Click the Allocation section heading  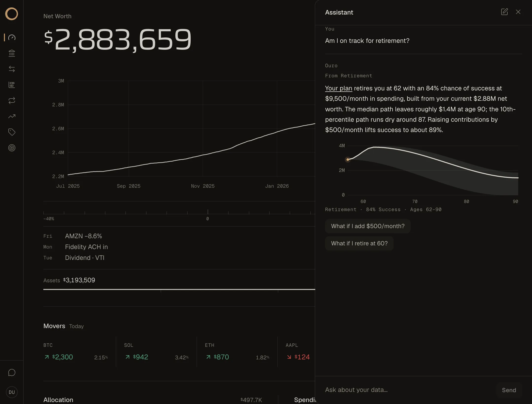pos(58,400)
